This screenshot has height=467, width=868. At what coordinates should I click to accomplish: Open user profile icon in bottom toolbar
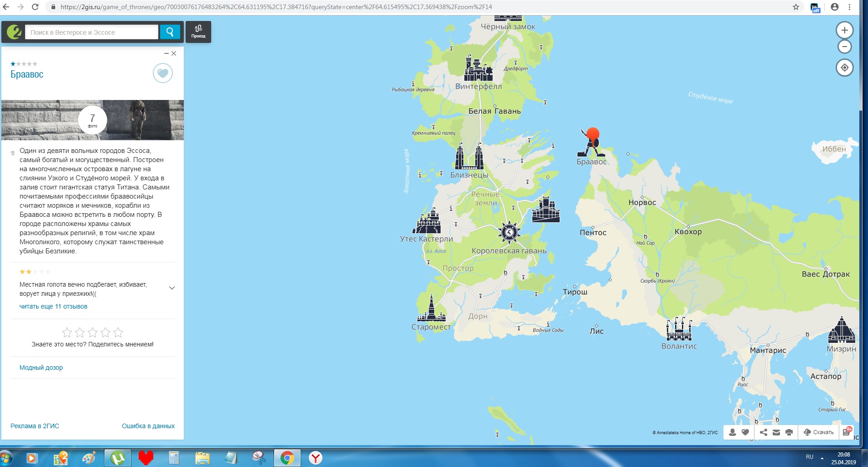(x=733, y=432)
